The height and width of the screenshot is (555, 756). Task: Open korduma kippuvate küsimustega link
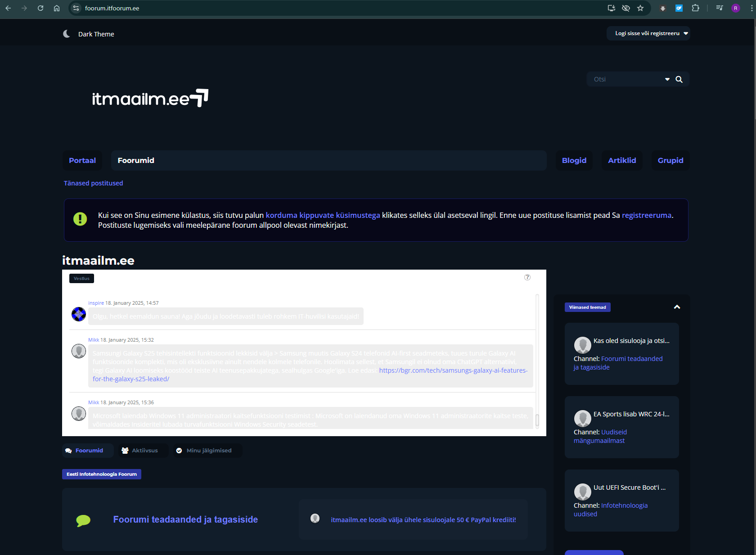tap(323, 215)
